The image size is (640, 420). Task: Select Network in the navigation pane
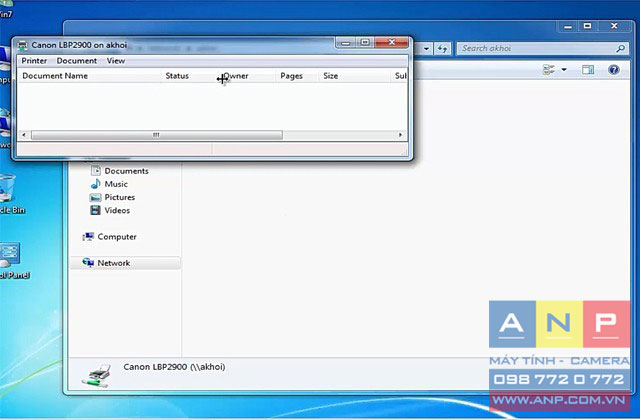pyautogui.click(x=113, y=263)
